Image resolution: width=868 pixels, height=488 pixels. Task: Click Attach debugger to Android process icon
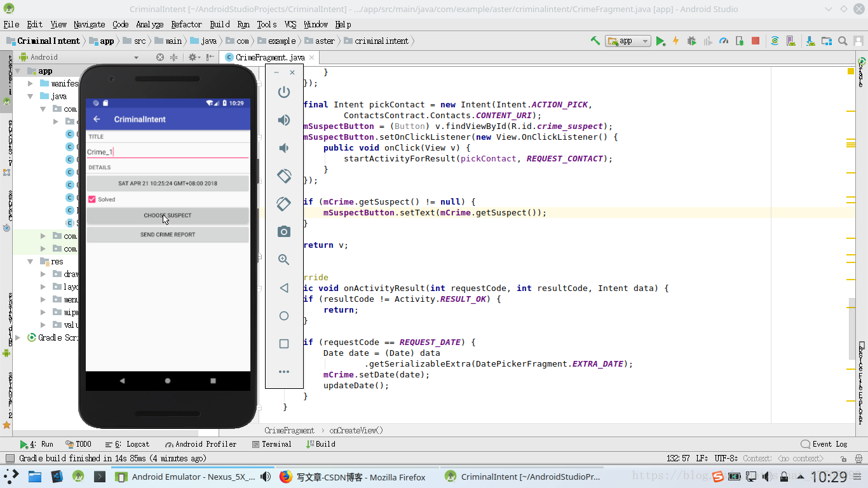click(x=740, y=41)
